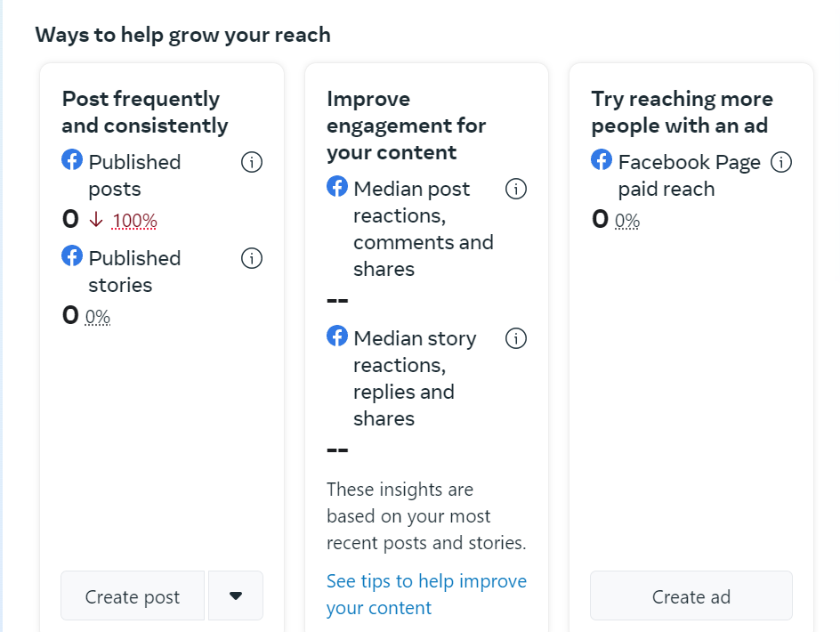The image size is (840, 632).
Task: Expand the Create post dropdown arrow
Action: [x=236, y=596]
